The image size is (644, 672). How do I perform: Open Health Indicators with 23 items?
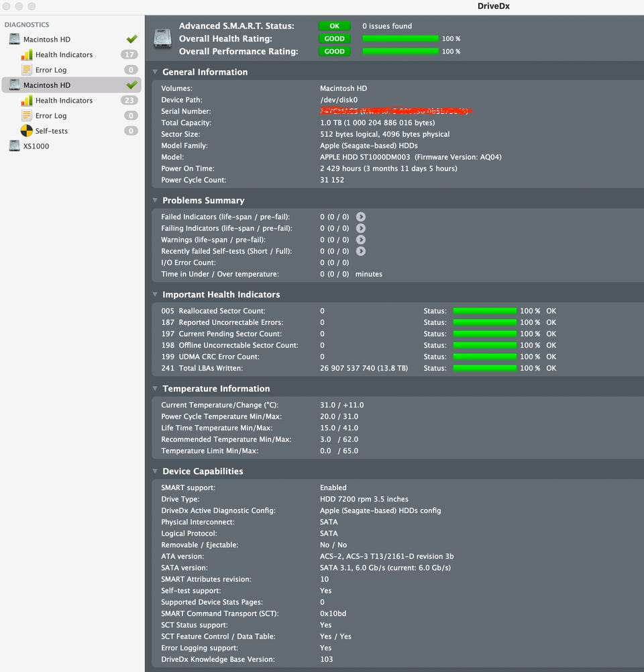[72, 100]
